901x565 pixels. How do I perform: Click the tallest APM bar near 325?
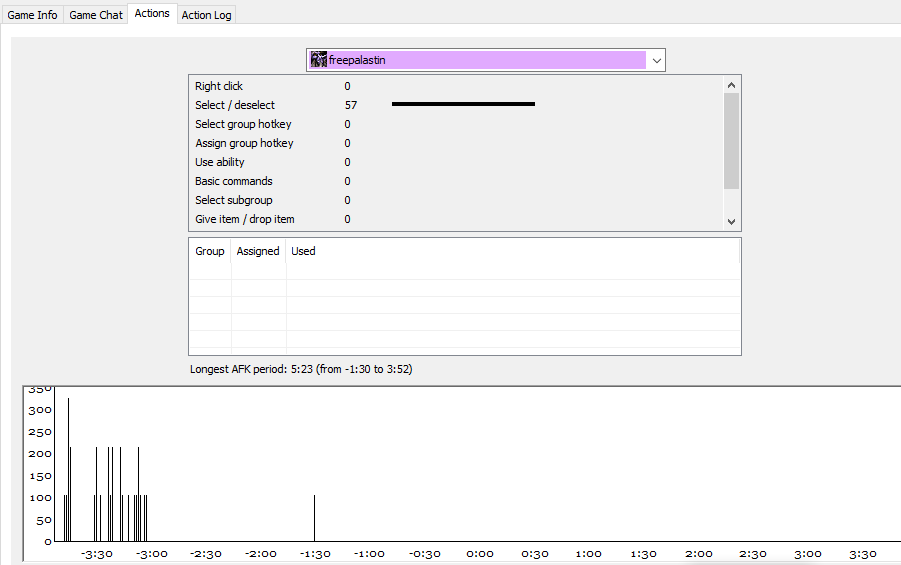(x=68, y=470)
